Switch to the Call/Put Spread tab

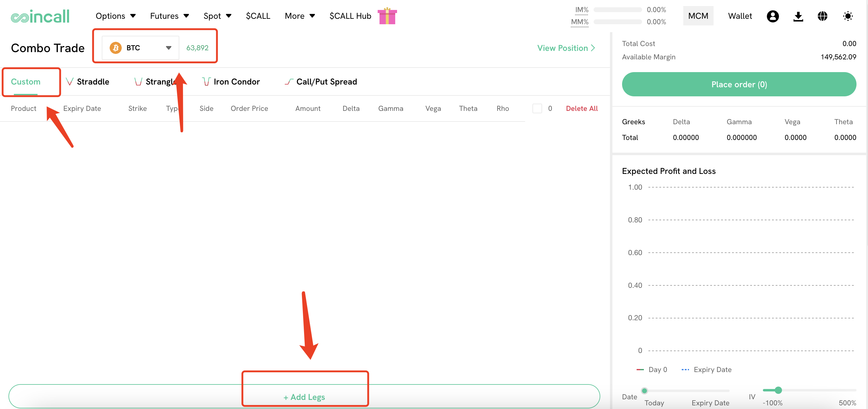point(326,81)
